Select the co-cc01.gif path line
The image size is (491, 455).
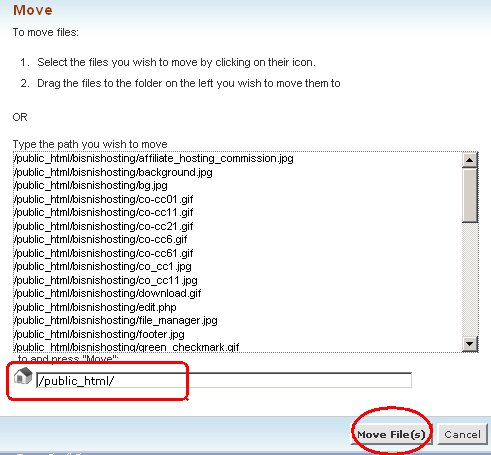[x=103, y=199]
